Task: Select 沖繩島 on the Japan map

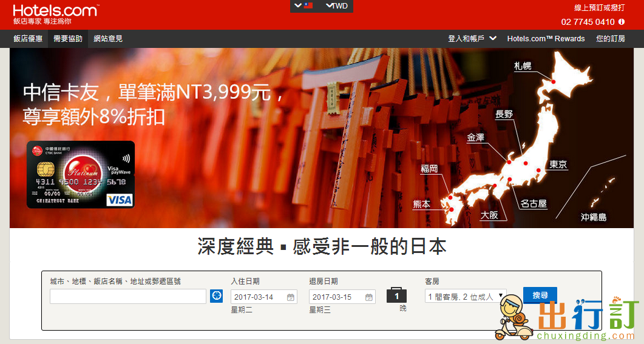Action: click(x=594, y=217)
